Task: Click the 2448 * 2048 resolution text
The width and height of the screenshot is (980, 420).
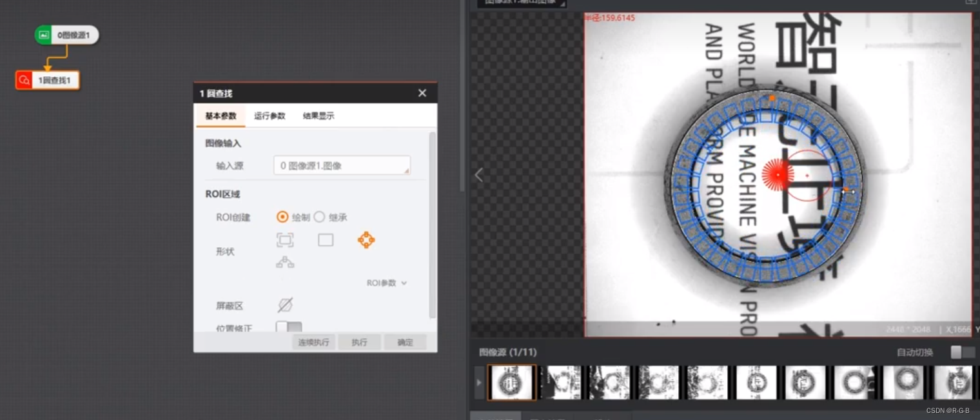Action: click(908, 330)
